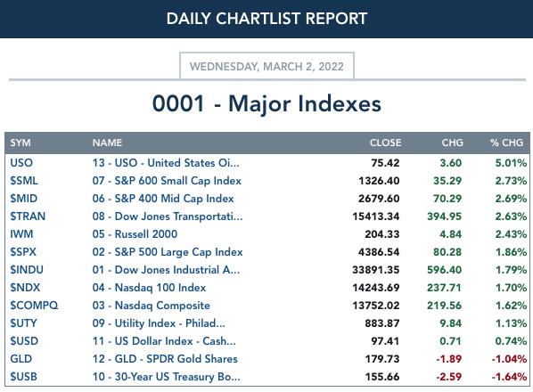
Task: Click Nasdaq 100 Index name link
Action: click(149, 288)
